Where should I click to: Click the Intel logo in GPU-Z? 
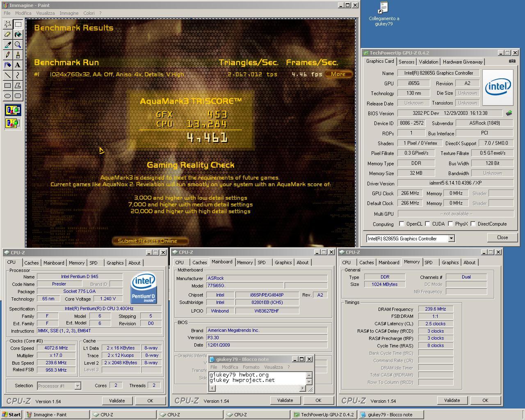(498, 87)
